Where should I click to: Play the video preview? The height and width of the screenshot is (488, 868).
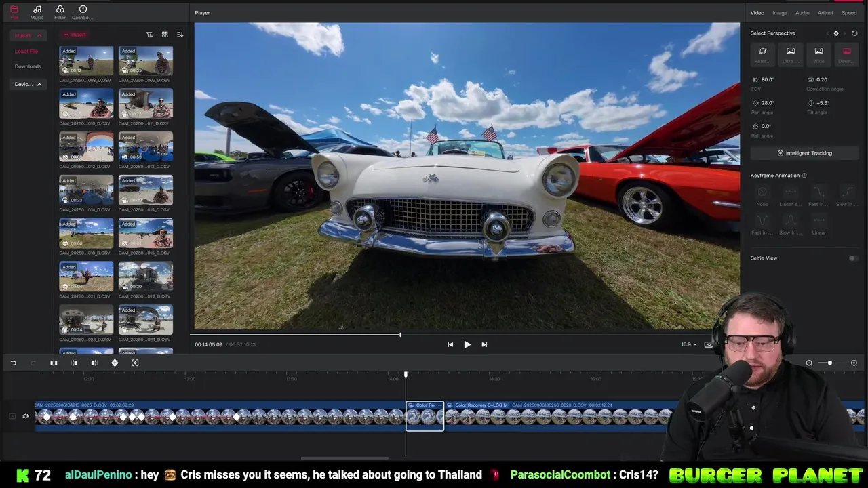pyautogui.click(x=467, y=344)
